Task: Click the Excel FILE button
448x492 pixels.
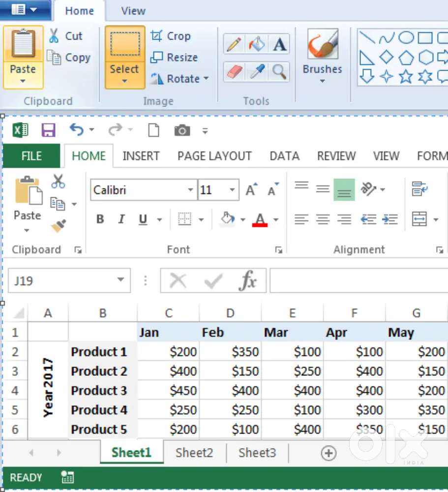Action: pyautogui.click(x=31, y=156)
